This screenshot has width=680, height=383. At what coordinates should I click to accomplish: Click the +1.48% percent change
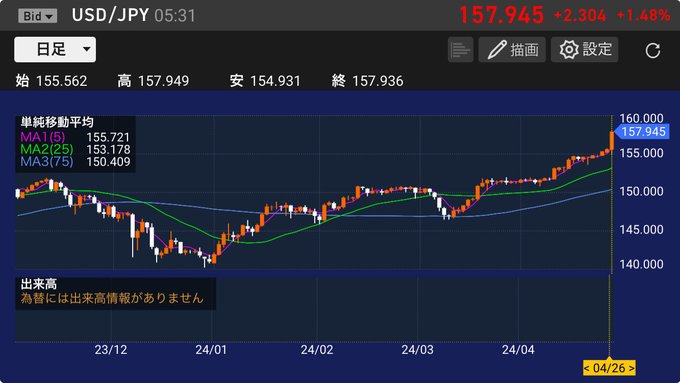tap(643, 16)
